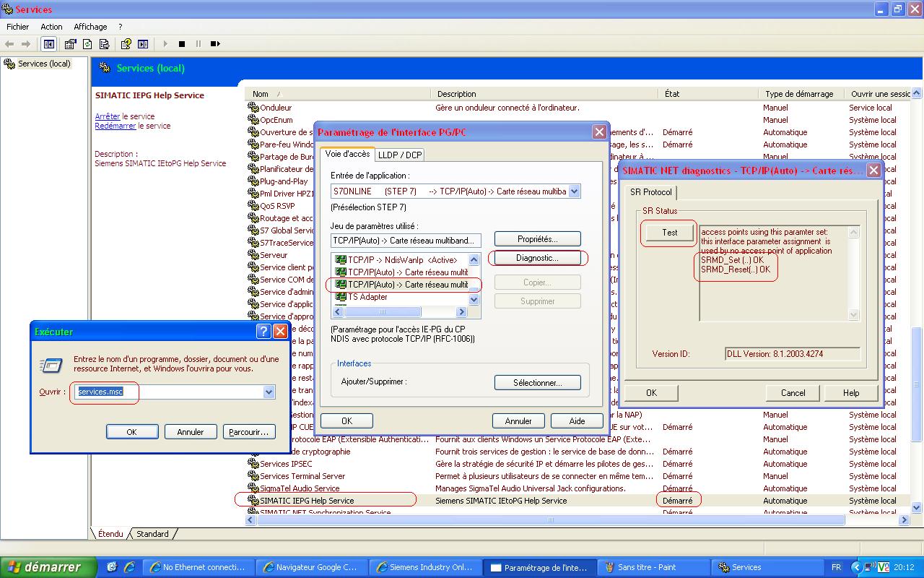This screenshot has height=578, width=924.
Task: Click Annuler in the Exécuter dialog
Action: tap(191, 432)
